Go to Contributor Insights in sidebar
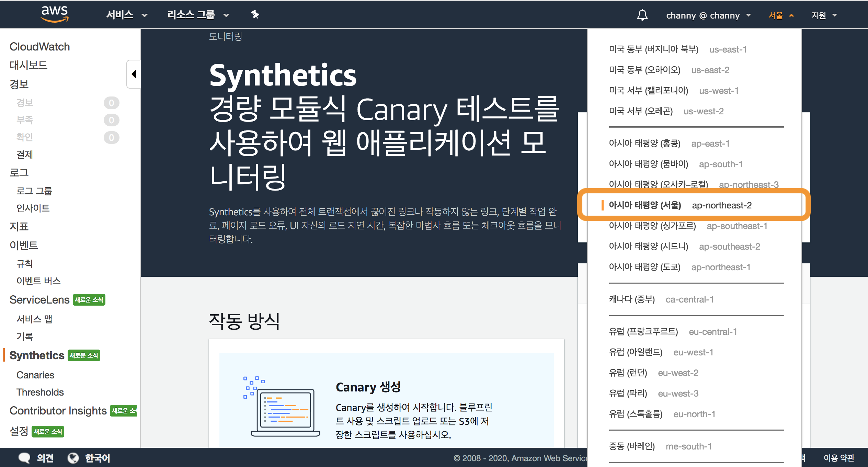Screen dimensions: 868x467 (58, 411)
